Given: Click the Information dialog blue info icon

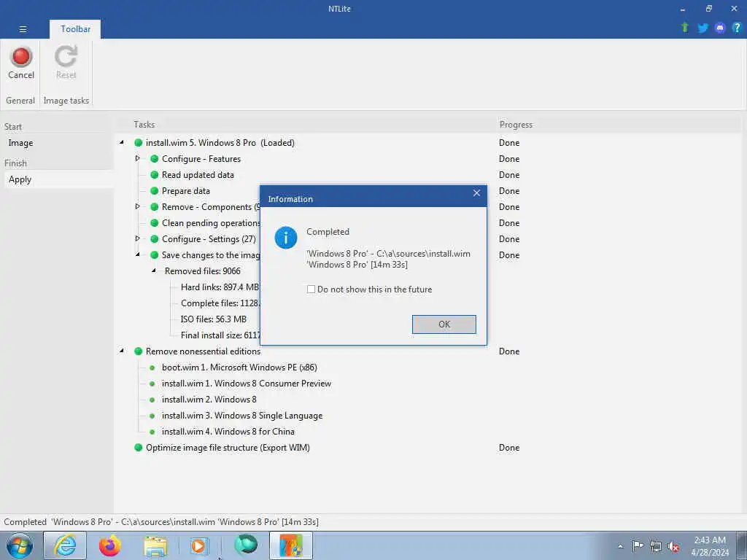Looking at the screenshot, I should pyautogui.click(x=286, y=238).
